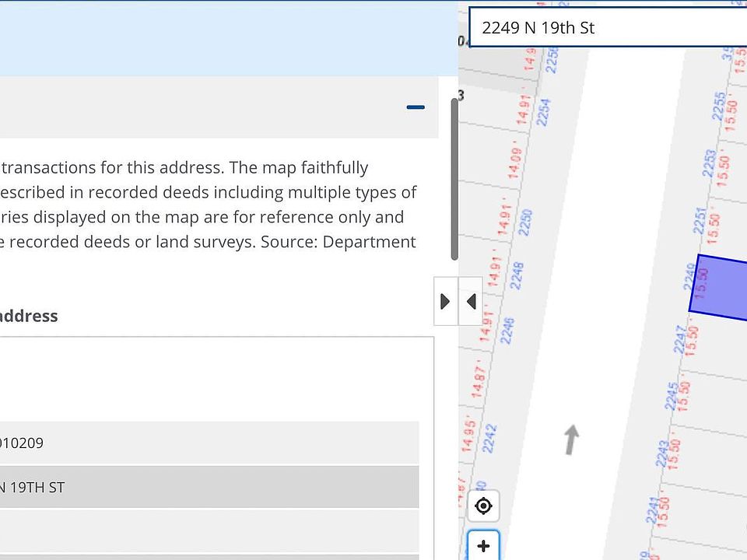Click parcel label 2245 on the map
Viewport: 747px width, 560px height.
672,396
